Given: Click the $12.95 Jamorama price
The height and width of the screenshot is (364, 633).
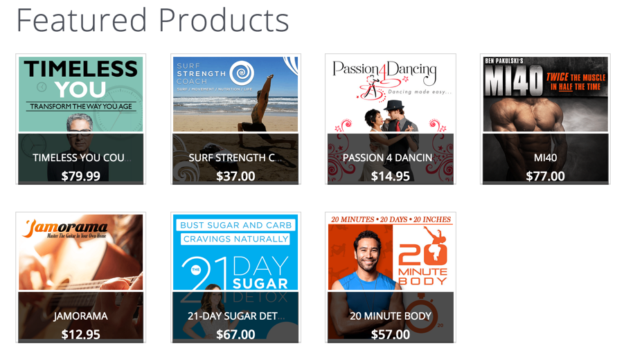Looking at the screenshot, I should (81, 334).
